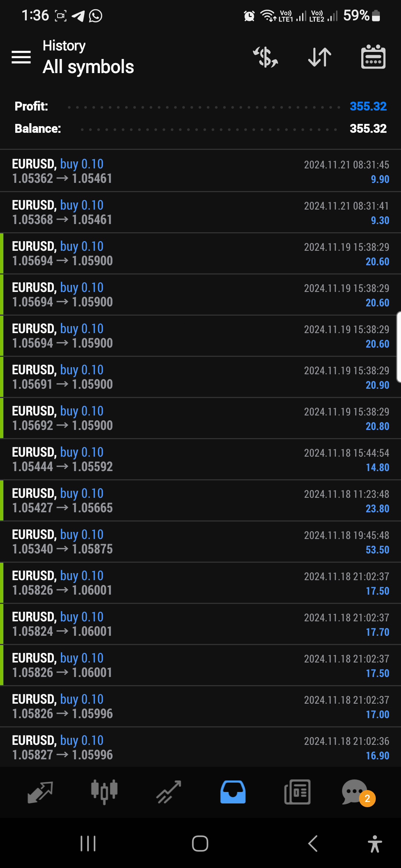Open trade with 9.90 profit
This screenshot has height=868, width=401.
click(x=200, y=171)
